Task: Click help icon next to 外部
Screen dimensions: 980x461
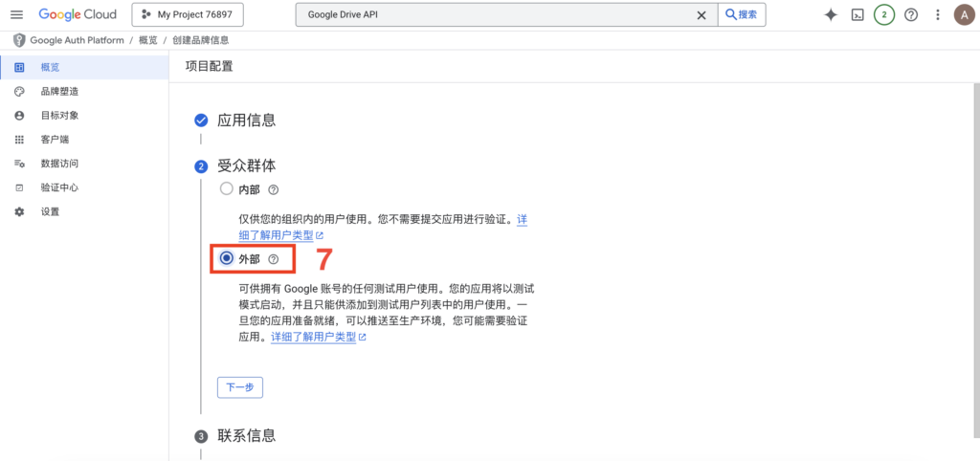Action: coord(274,259)
